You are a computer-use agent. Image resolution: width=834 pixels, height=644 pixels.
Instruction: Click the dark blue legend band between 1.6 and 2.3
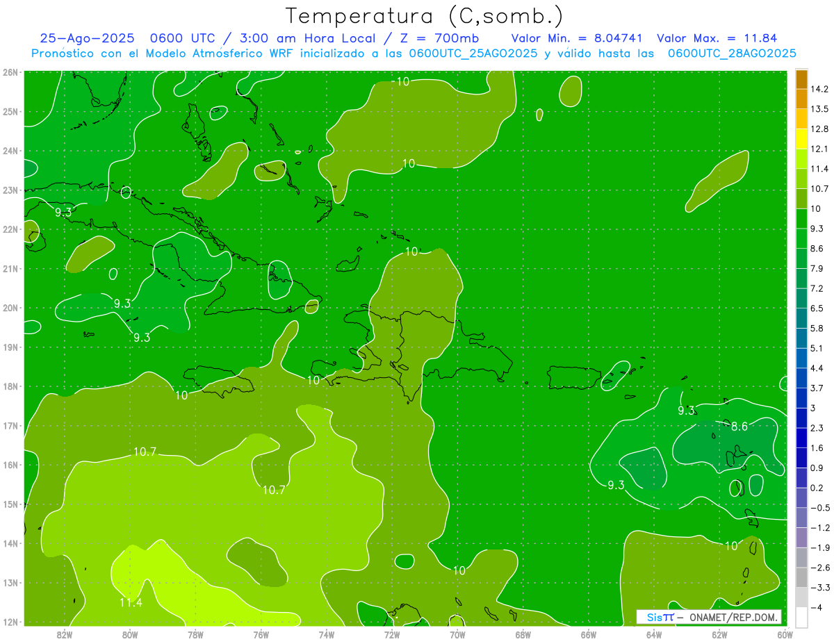pos(801,438)
